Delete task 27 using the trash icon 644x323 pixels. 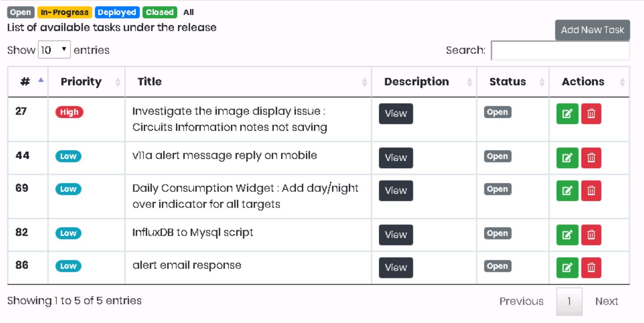point(591,113)
